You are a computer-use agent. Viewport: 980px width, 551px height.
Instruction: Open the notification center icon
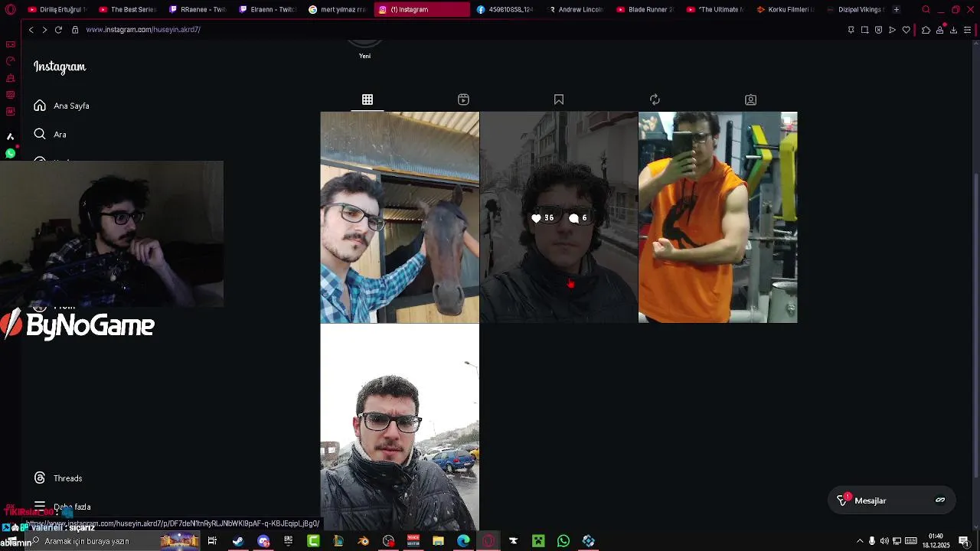tap(964, 541)
